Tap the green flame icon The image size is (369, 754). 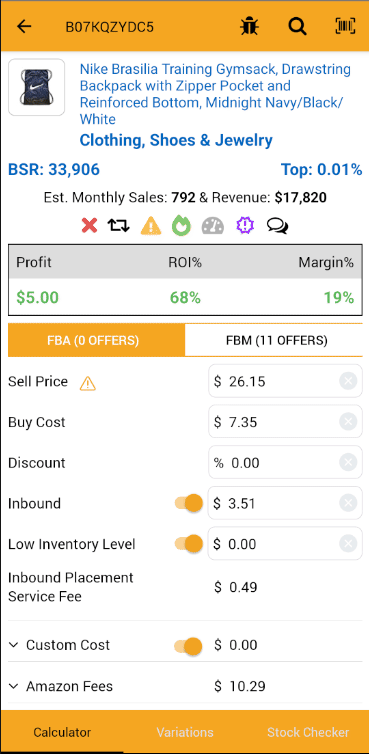182,226
